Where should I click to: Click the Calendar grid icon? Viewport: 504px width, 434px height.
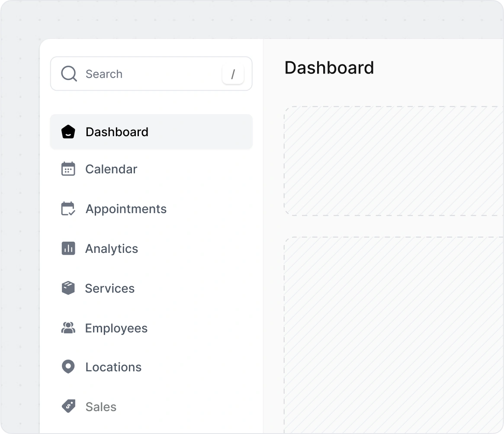point(68,169)
